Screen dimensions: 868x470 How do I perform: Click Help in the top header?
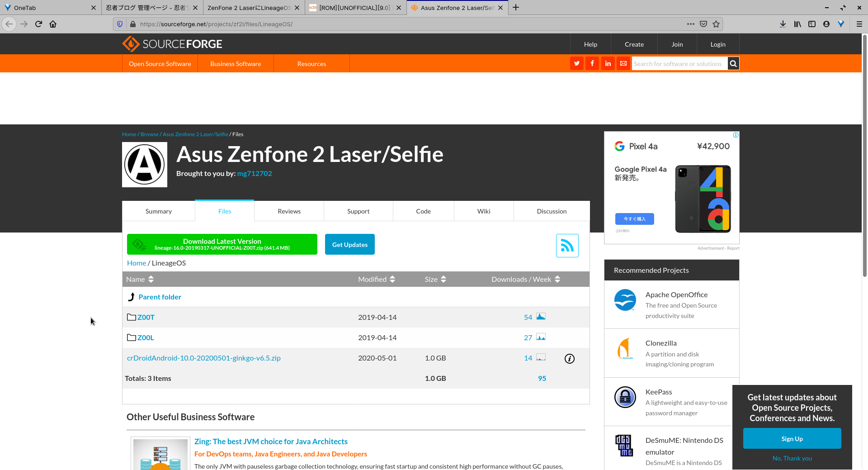click(x=590, y=44)
